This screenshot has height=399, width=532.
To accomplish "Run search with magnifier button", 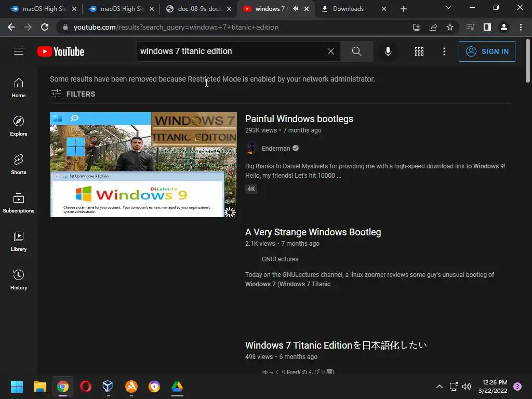I will (356, 51).
